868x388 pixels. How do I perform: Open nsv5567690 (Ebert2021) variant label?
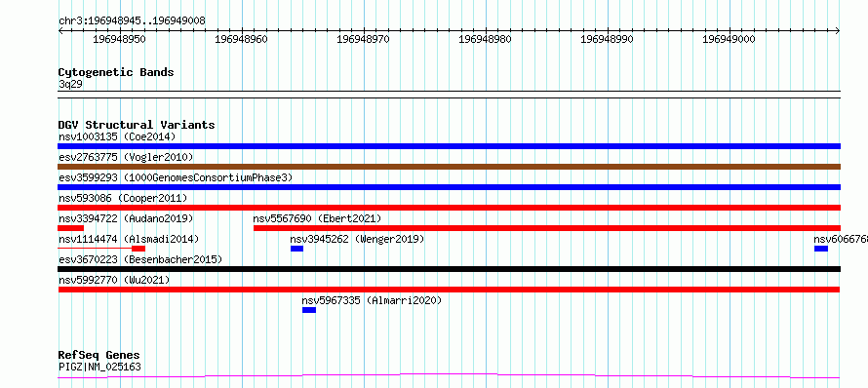(317, 218)
